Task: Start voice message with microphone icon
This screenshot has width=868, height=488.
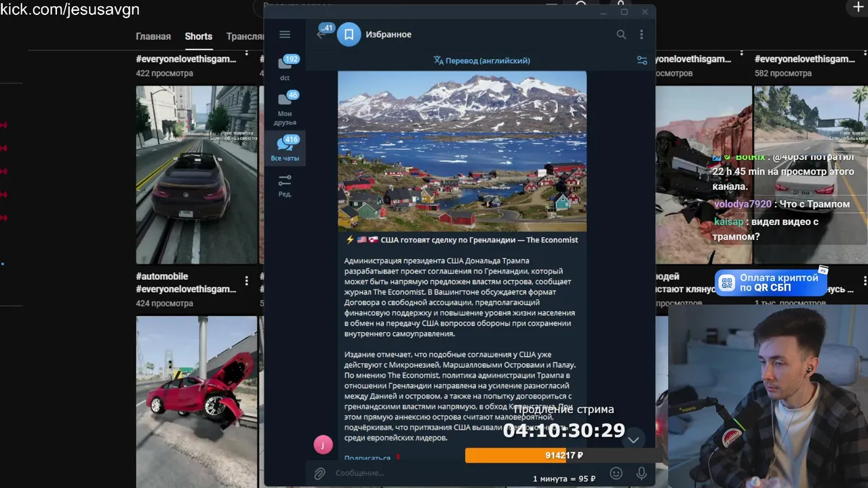Action: pyautogui.click(x=641, y=473)
